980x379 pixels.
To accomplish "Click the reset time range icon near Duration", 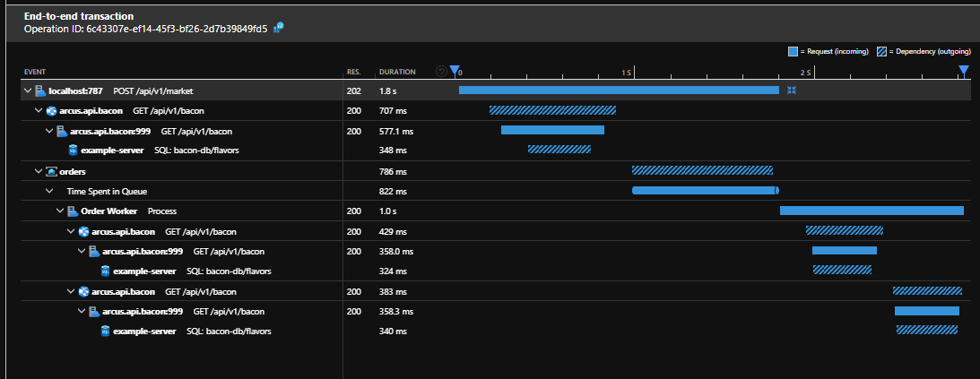I will point(440,72).
